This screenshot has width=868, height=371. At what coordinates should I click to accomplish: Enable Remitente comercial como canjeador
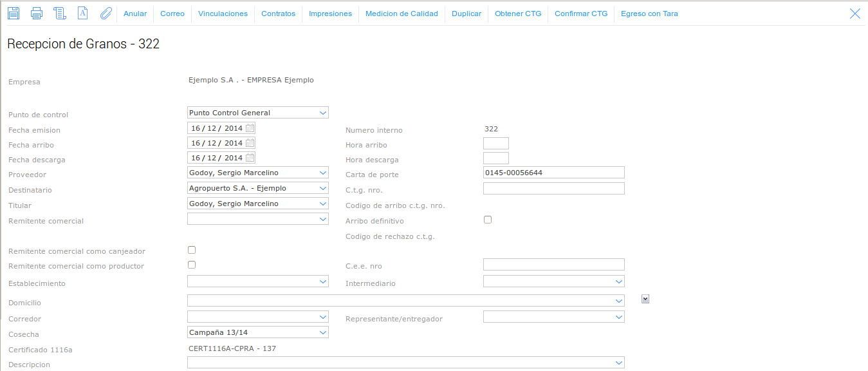(x=192, y=250)
